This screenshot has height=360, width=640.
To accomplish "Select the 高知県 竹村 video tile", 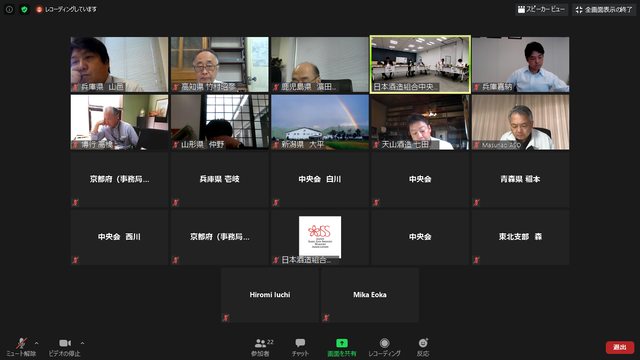I will tap(220, 64).
